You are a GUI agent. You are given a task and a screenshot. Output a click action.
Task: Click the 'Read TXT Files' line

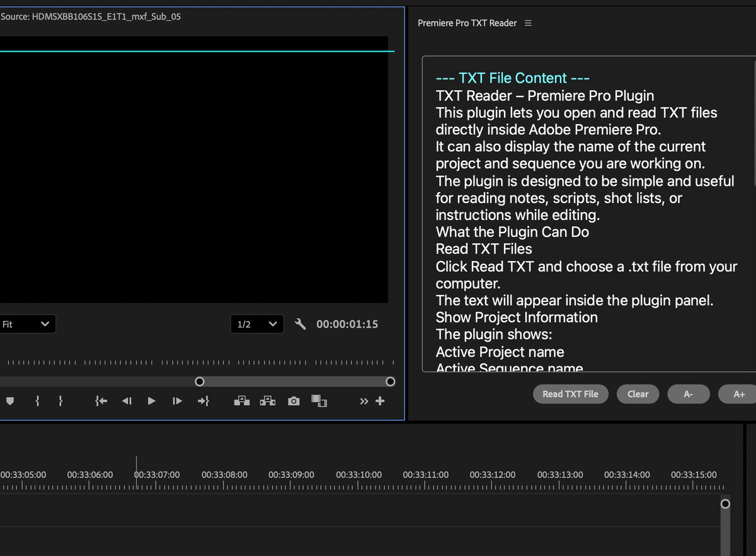(x=484, y=249)
